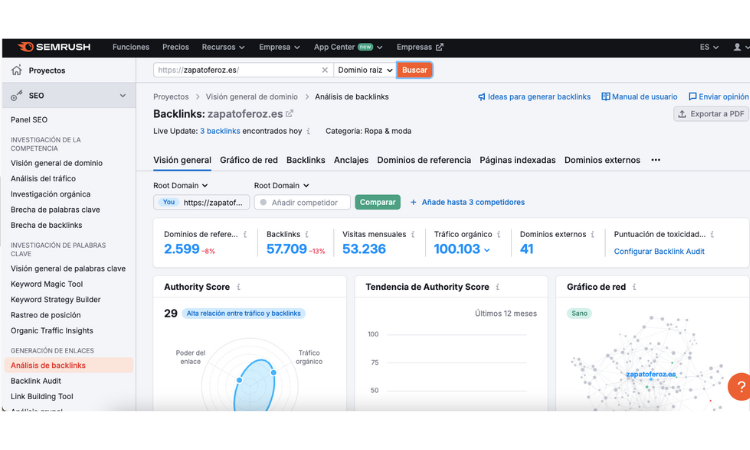Open Empresas external link
Viewport: 750px width, 450px height.
pyautogui.click(x=419, y=47)
